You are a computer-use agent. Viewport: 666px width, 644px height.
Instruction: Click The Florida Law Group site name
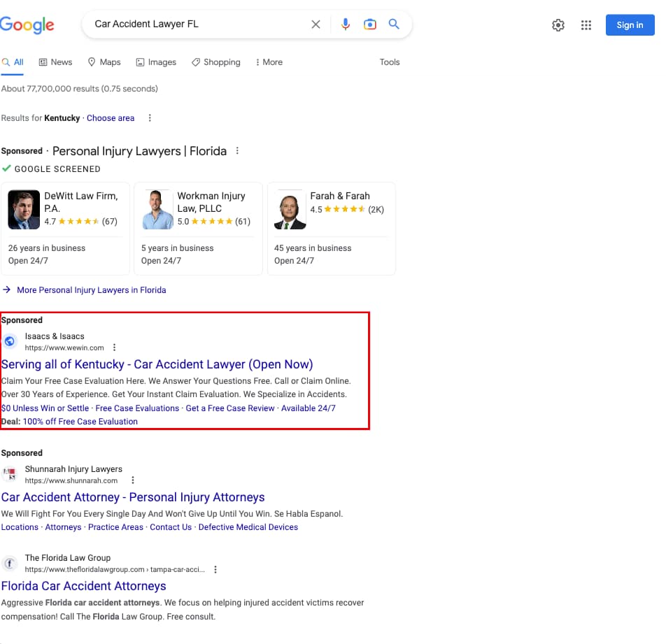pyautogui.click(x=68, y=558)
